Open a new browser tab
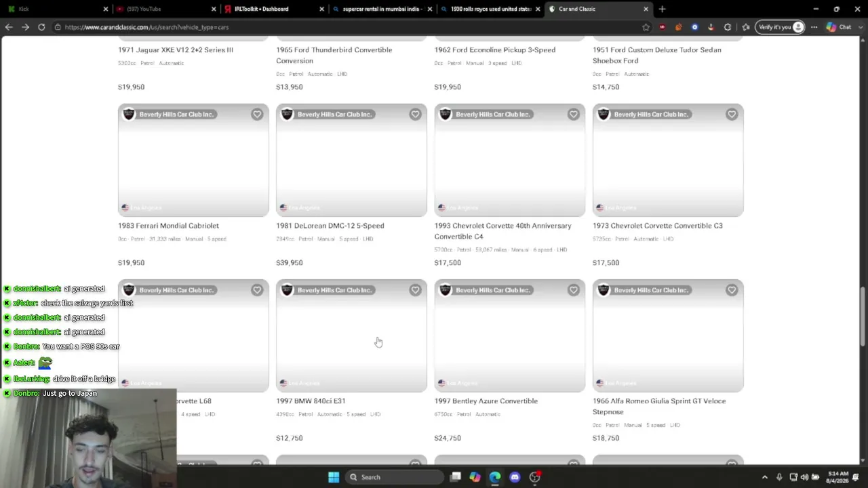Screen dimensions: 868x488 point(662,9)
